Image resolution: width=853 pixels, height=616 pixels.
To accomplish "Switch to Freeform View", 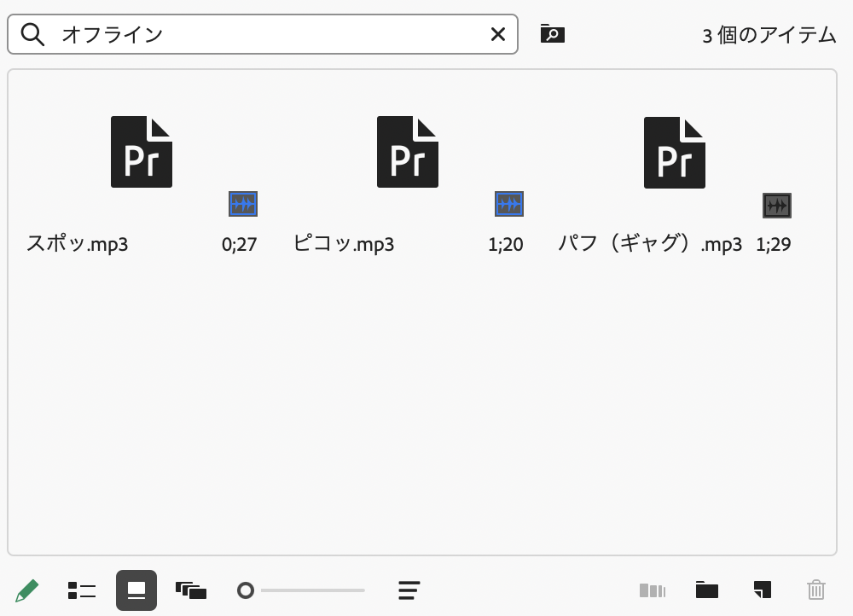I will [x=191, y=590].
